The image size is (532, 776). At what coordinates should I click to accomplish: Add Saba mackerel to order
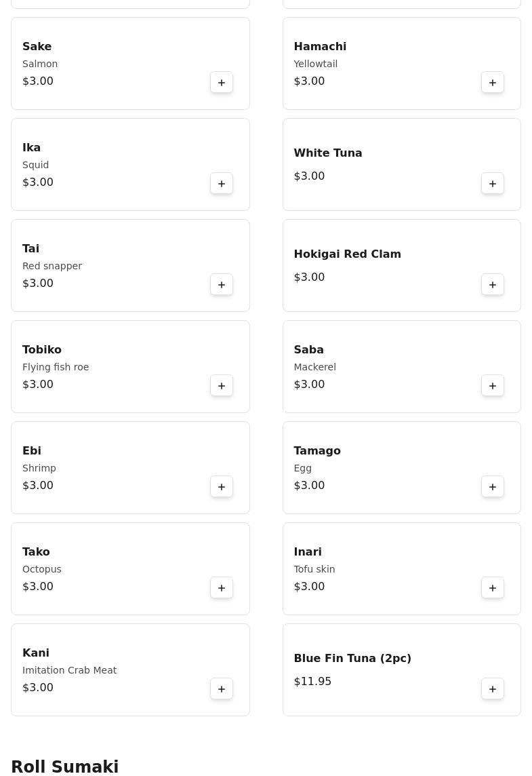[x=493, y=385]
